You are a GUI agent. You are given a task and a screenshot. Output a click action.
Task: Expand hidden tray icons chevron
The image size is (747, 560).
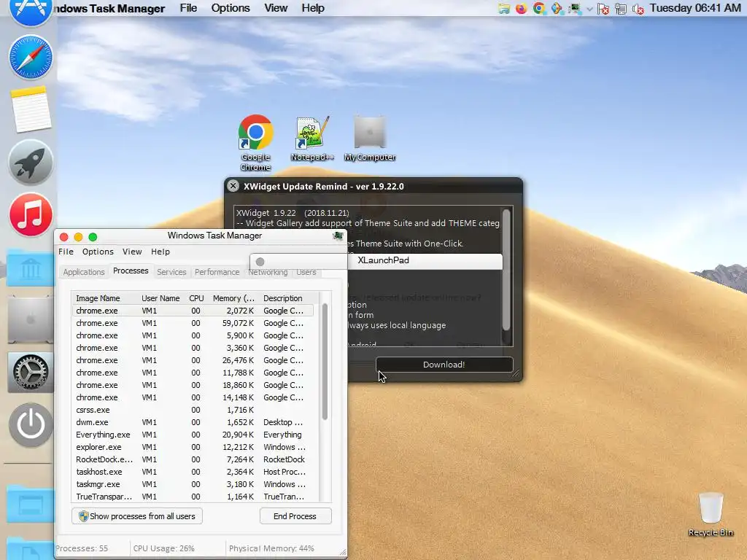(x=589, y=9)
